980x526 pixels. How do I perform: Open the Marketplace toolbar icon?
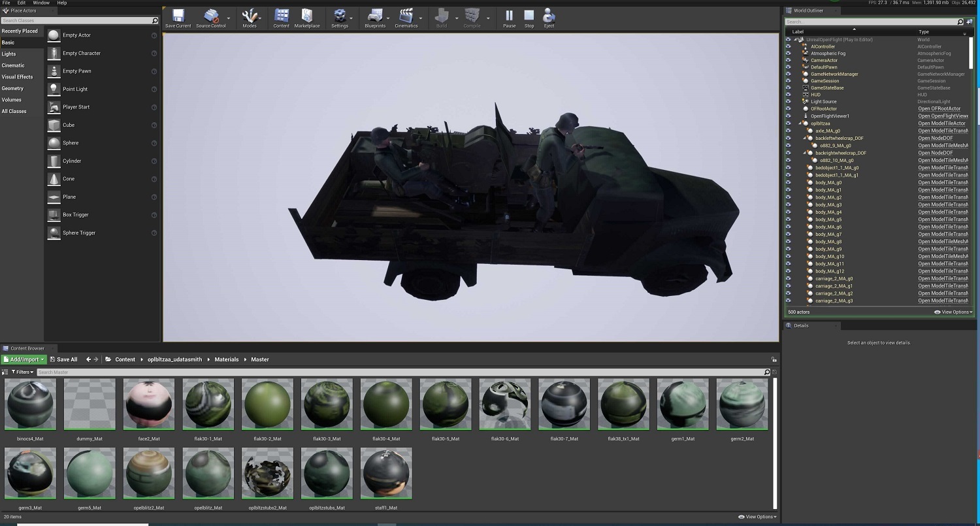click(x=307, y=17)
